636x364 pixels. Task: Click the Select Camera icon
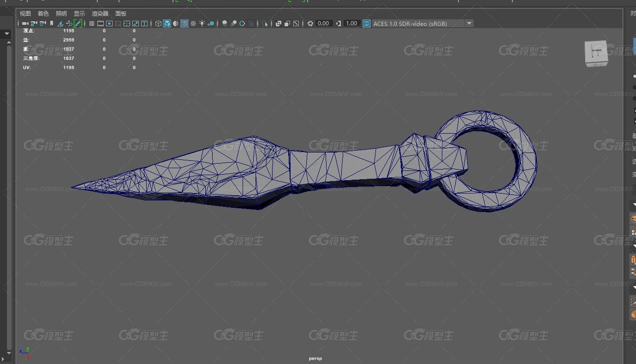tap(24, 23)
